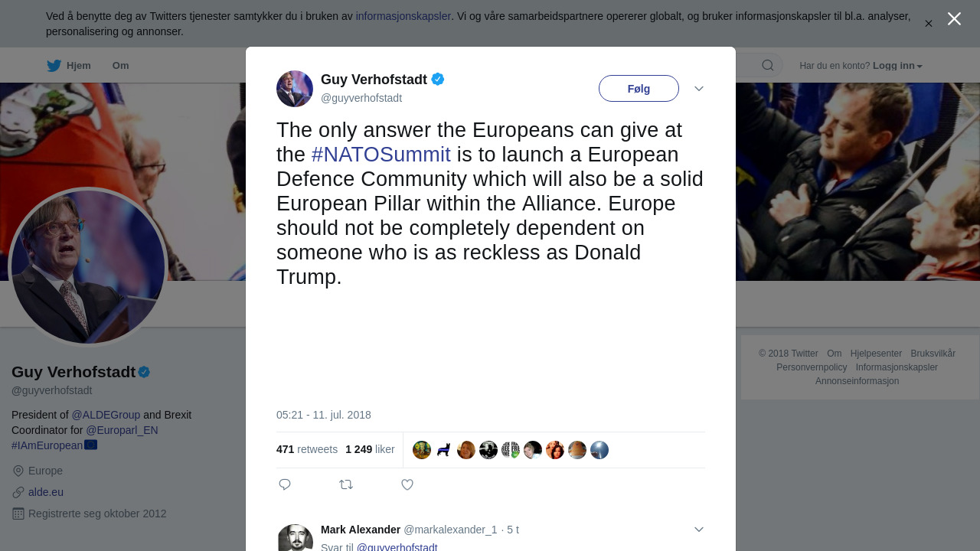The image size is (980, 551).
Task: Click the Følg button
Action: pos(639,89)
